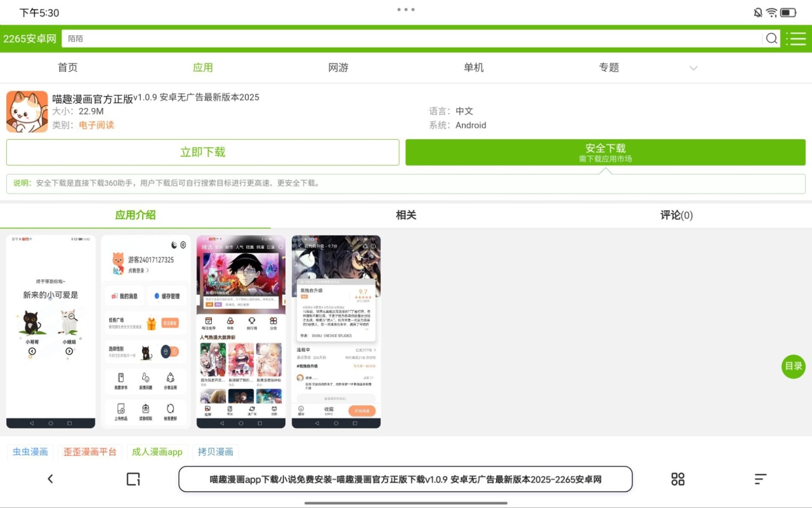
Task: Click the system value Android
Action: (x=471, y=125)
